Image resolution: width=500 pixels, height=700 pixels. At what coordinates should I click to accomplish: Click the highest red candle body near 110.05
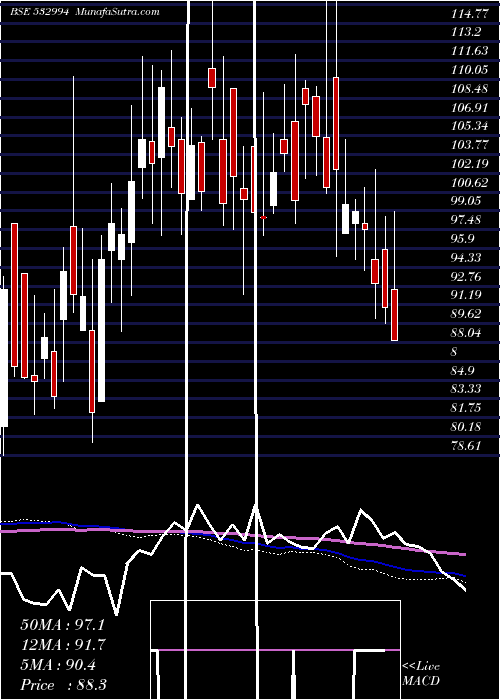point(212,78)
